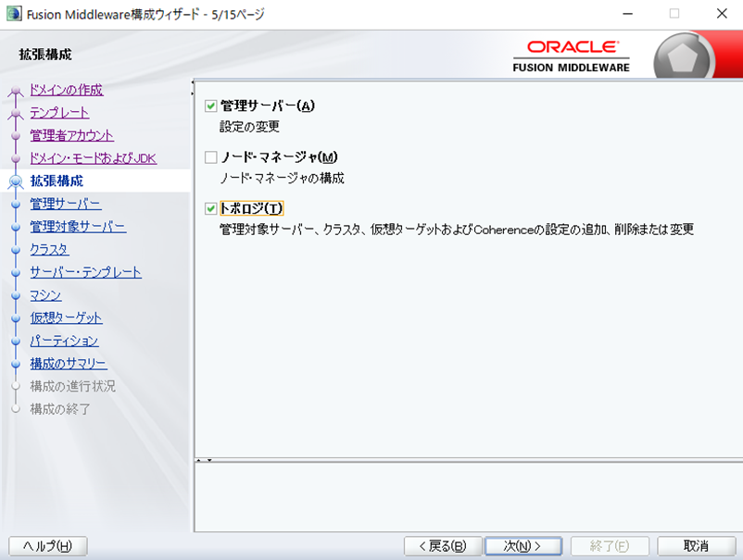Click the Fusion Middleware window title icon
Image resolution: width=743 pixels, height=560 pixels.
[x=14, y=13]
